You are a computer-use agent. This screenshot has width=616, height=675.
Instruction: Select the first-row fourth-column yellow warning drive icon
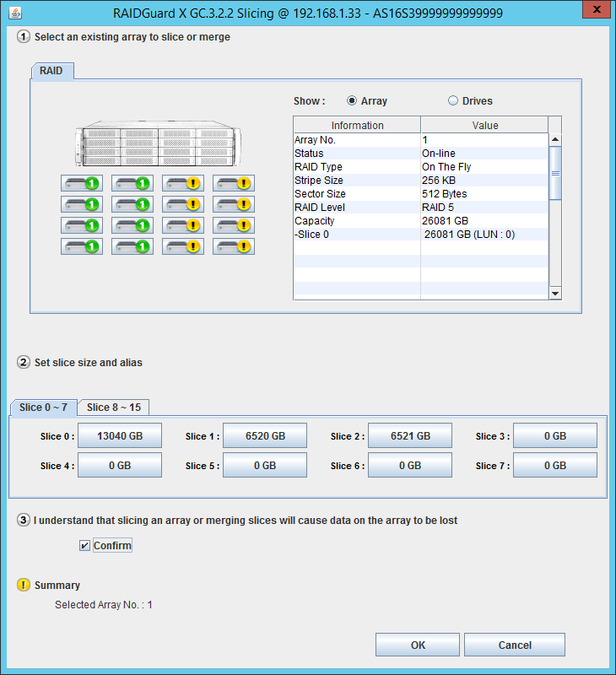click(234, 183)
